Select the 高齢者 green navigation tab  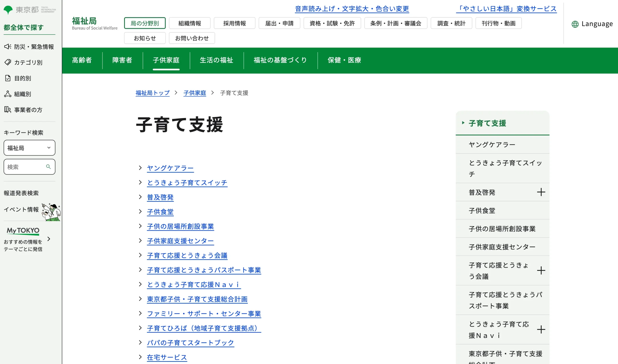(x=82, y=60)
